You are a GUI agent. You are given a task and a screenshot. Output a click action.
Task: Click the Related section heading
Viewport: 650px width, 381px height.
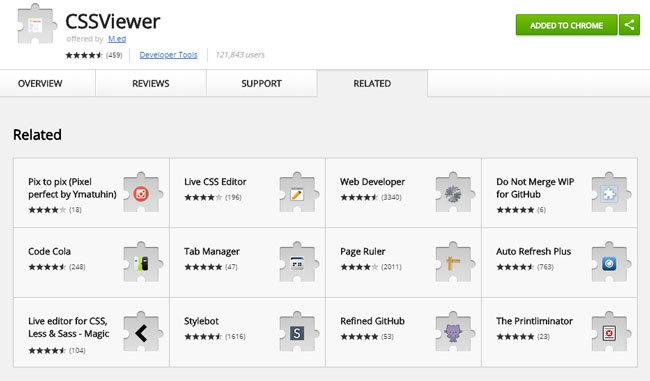[x=37, y=135]
